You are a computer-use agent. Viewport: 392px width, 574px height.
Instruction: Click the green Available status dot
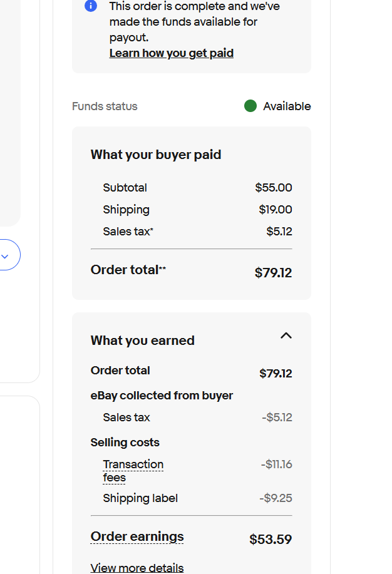(x=250, y=106)
